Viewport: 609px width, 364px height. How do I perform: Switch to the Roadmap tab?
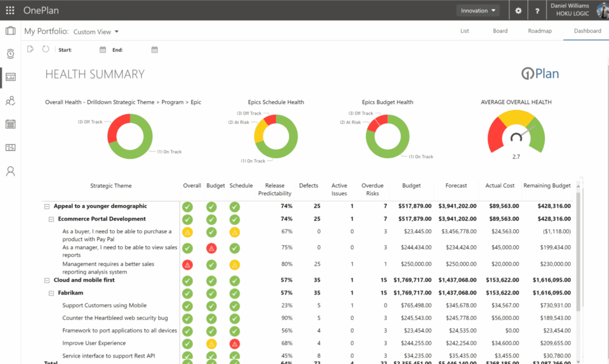pyautogui.click(x=539, y=31)
